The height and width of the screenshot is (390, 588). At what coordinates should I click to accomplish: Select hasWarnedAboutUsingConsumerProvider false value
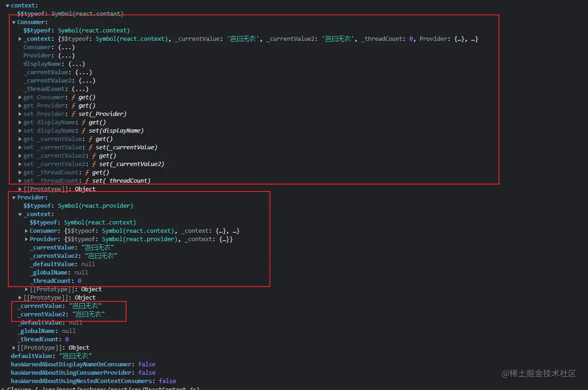(x=147, y=373)
